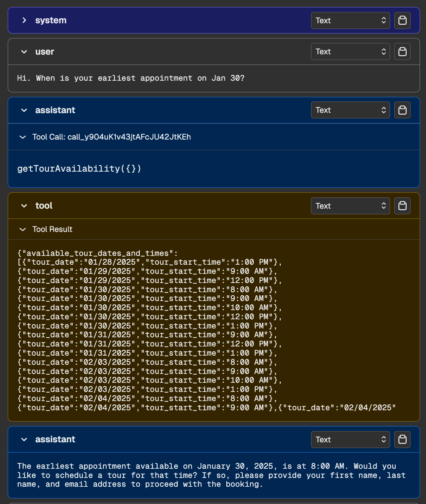Copy the system message content

[x=402, y=20]
